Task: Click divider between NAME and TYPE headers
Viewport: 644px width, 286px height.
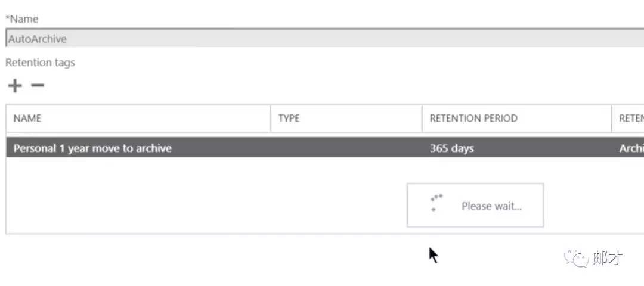Action: [271, 118]
